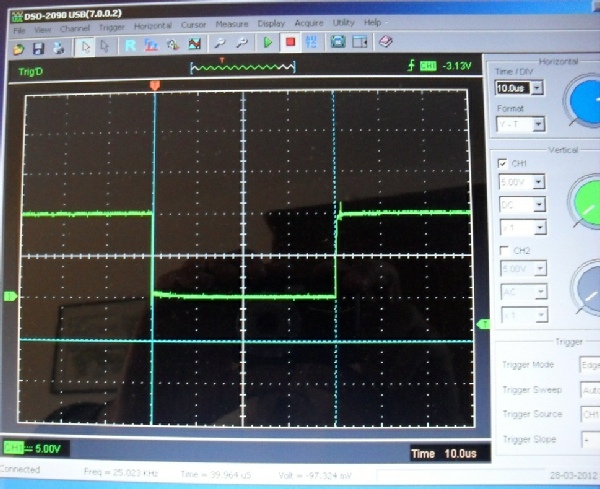Click the Freq = 25.023 KHz status text
600x489 pixels.
coord(121,473)
